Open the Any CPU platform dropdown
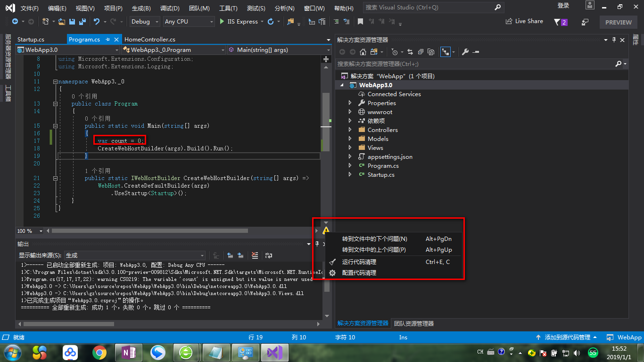 tap(189, 22)
